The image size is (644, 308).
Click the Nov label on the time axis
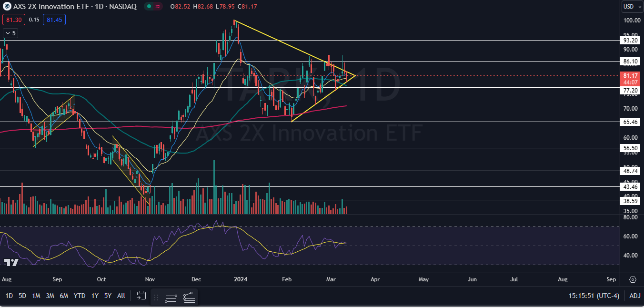pos(150,279)
